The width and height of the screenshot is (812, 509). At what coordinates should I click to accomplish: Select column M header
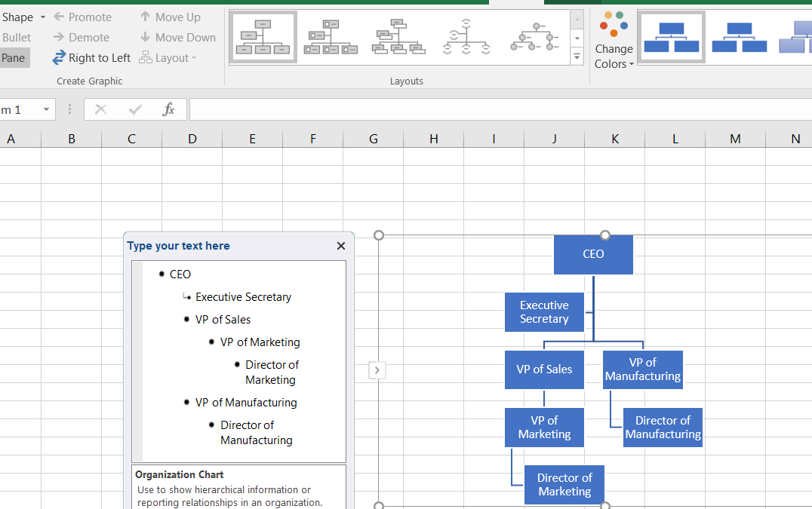735,139
